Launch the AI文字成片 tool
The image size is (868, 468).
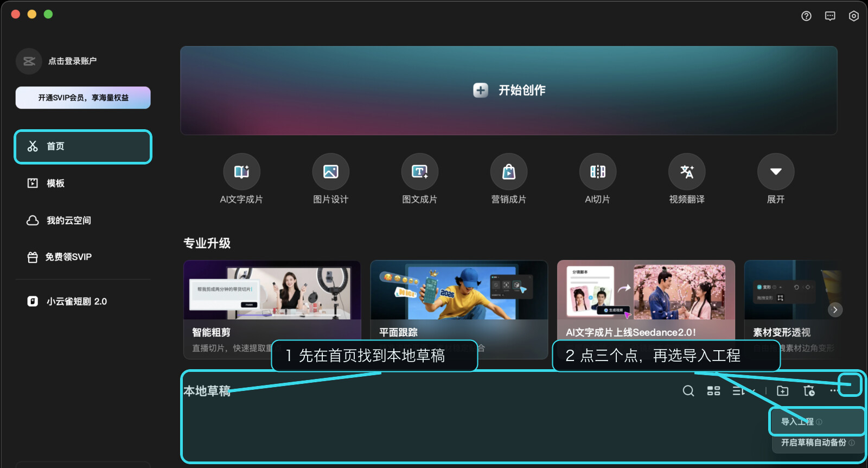(x=241, y=179)
